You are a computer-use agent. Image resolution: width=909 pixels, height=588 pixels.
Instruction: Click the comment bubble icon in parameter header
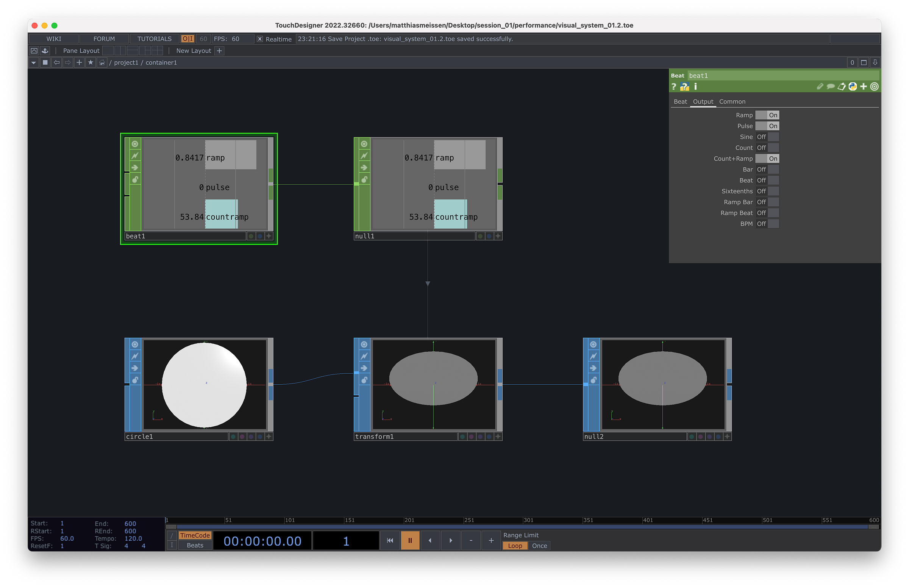(830, 87)
